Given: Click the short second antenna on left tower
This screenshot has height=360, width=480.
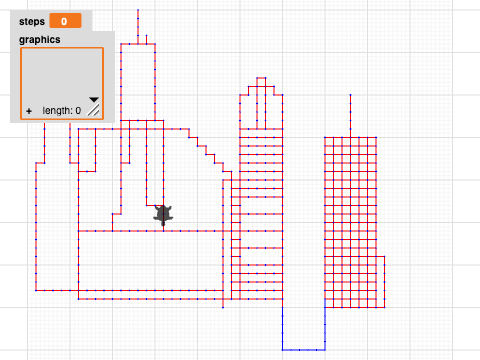Looking at the screenshot, I should tap(146, 39).
